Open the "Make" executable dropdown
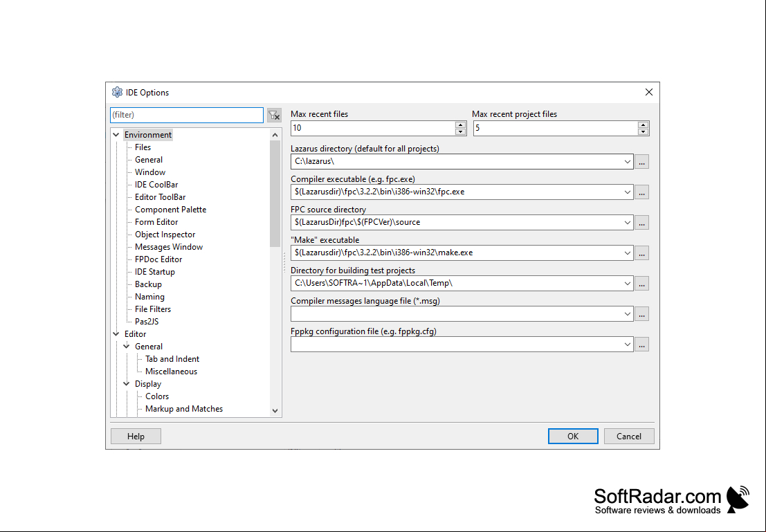The width and height of the screenshot is (766, 532). click(x=627, y=253)
